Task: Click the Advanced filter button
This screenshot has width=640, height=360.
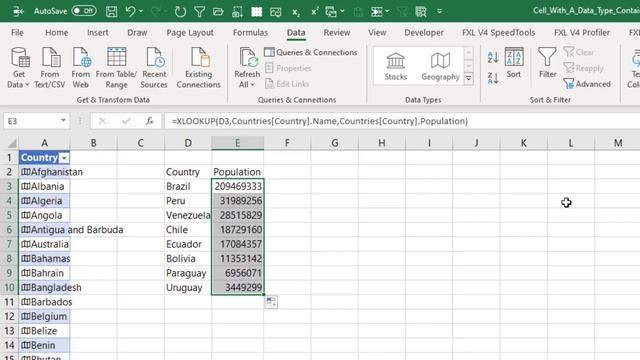Action: tap(587, 84)
